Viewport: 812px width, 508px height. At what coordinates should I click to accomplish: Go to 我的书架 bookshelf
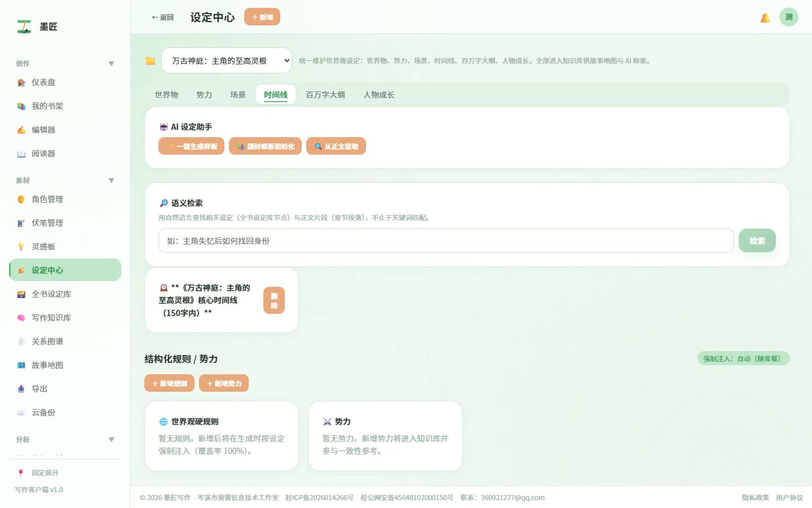pos(65,106)
